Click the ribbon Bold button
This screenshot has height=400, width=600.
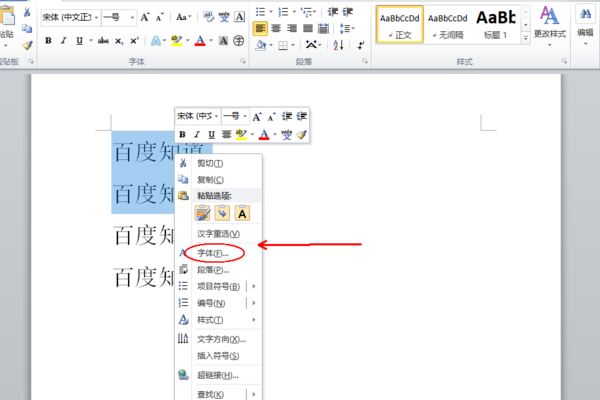[48, 41]
